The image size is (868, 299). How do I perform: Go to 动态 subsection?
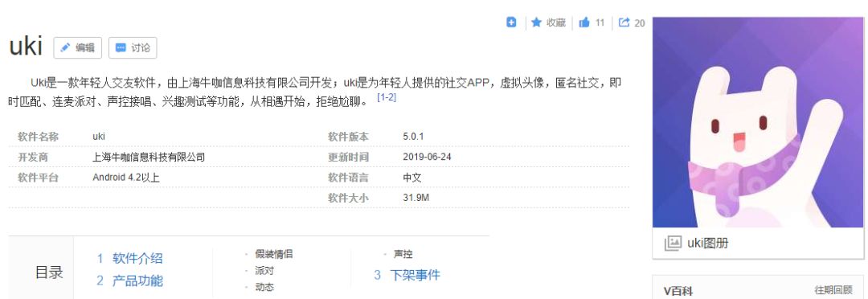coord(264,288)
